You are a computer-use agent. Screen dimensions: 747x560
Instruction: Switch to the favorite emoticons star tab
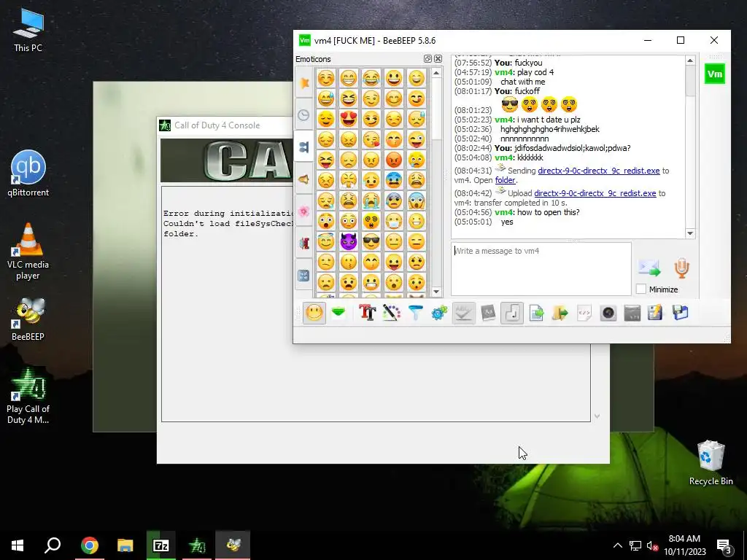point(304,83)
